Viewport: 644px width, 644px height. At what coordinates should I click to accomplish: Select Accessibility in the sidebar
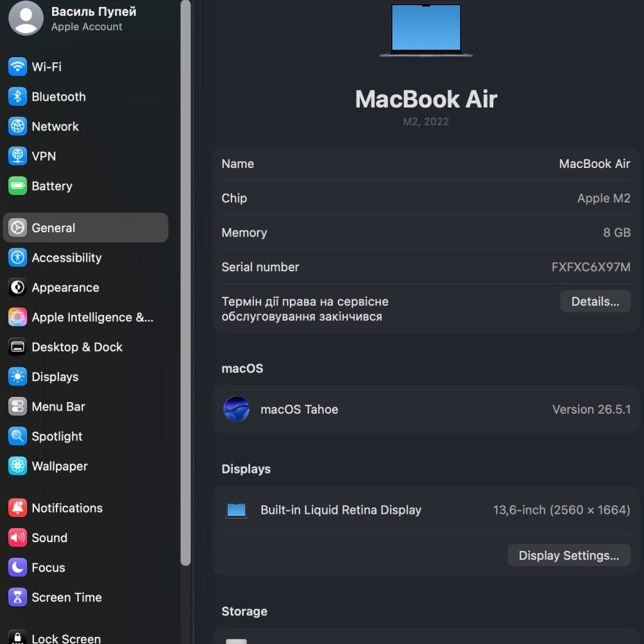coord(86,257)
